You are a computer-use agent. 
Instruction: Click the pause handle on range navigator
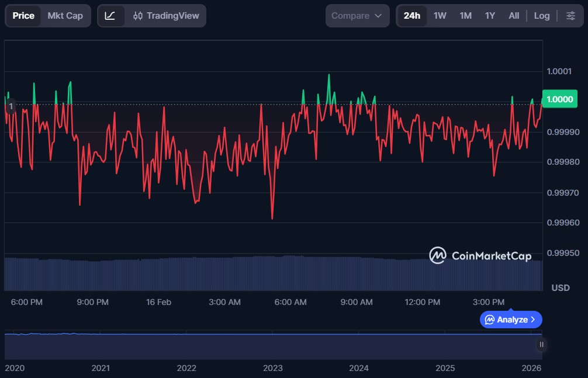[541, 345]
